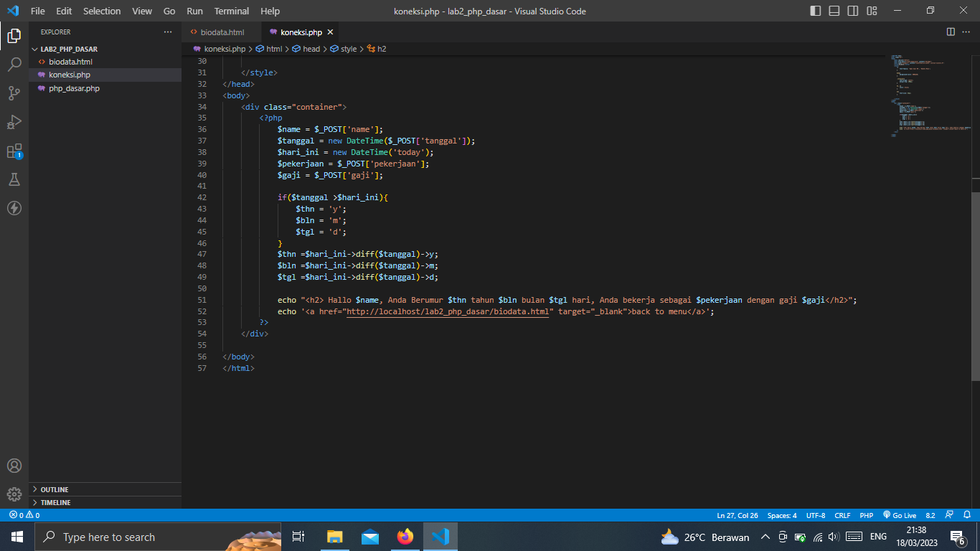Open the Source Control view

click(x=14, y=93)
